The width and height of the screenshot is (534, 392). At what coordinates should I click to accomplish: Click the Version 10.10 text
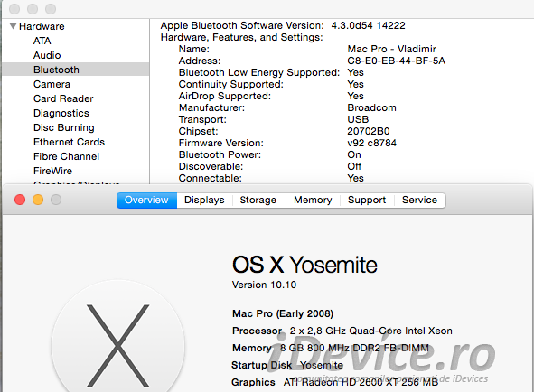tap(264, 285)
